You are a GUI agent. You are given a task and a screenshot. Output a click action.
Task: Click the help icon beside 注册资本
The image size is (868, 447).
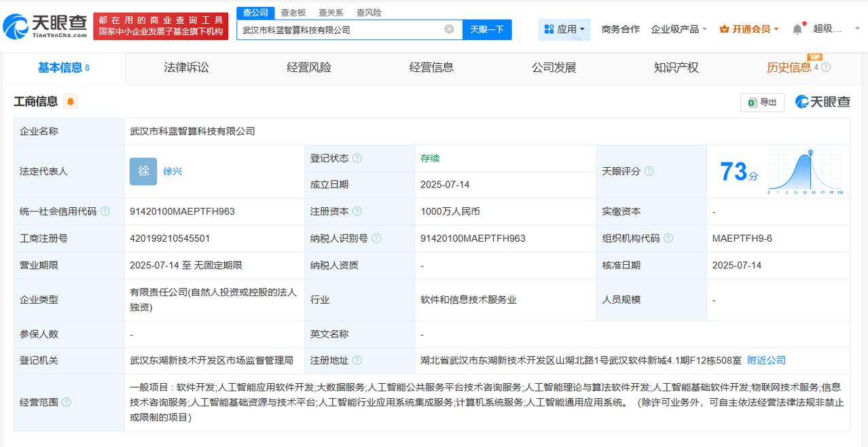click(x=357, y=211)
